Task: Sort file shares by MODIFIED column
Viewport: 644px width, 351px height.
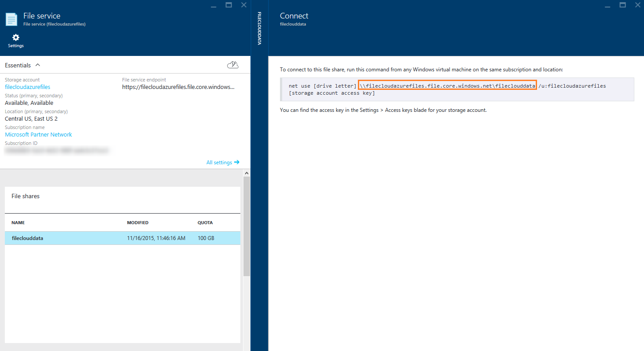Action: point(137,223)
